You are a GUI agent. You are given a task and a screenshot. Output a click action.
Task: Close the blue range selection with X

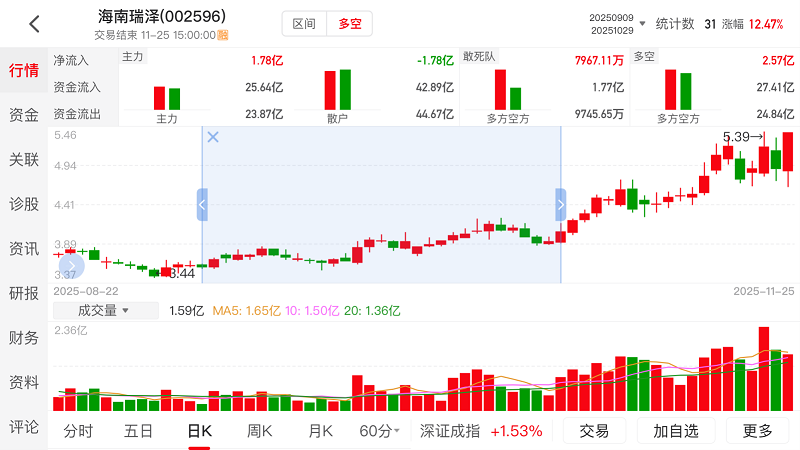(212, 137)
